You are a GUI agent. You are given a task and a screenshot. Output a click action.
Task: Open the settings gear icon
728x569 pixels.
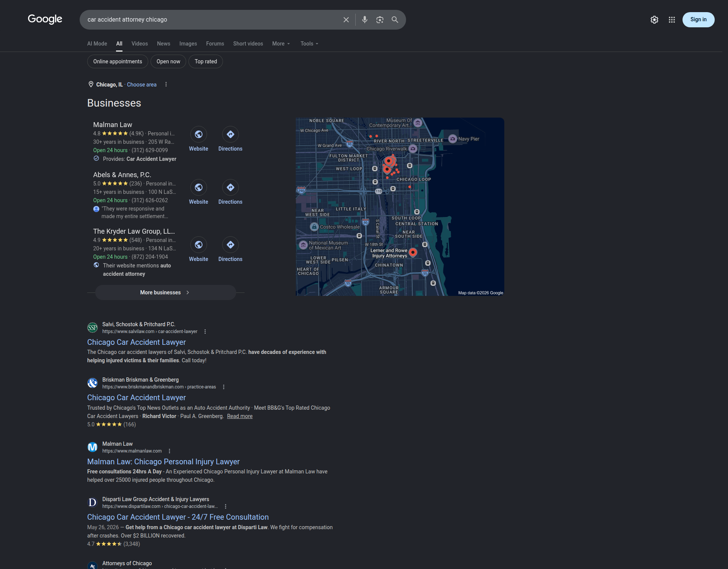[x=654, y=20]
